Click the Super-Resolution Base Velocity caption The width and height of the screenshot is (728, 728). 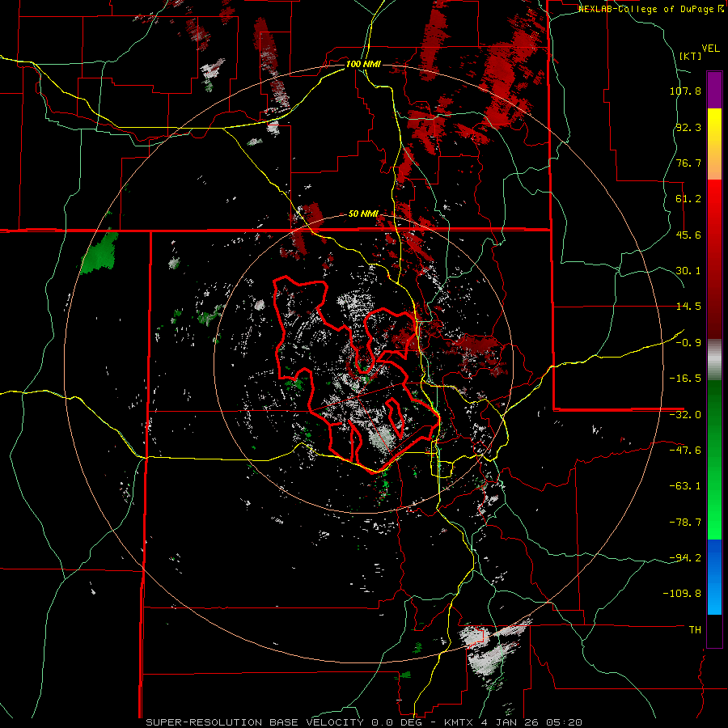[364, 722]
